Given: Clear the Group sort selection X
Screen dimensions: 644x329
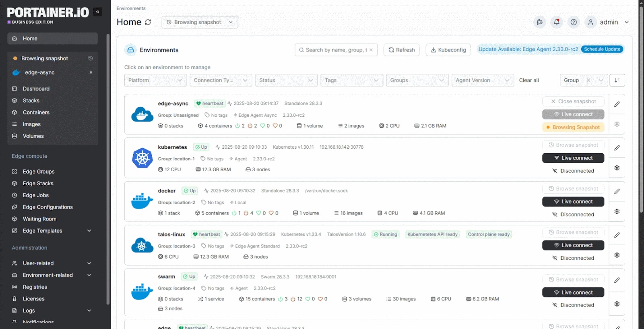Looking at the screenshot, I should coord(588,80).
